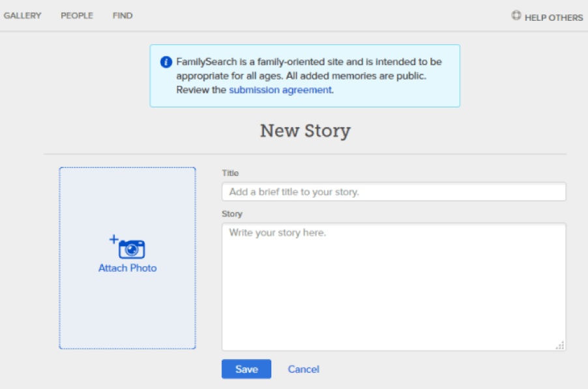Screen dimensions: 588x389
Task: Click inside the Story text area
Action: coord(394,287)
